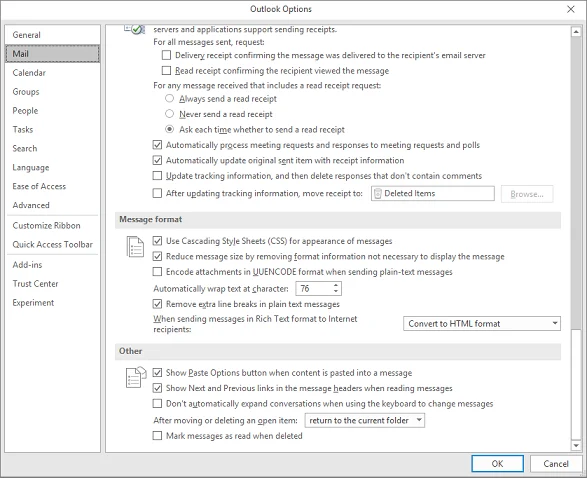This screenshot has width=587, height=478.
Task: Open Convert to HTML format dropdown
Action: (482, 323)
